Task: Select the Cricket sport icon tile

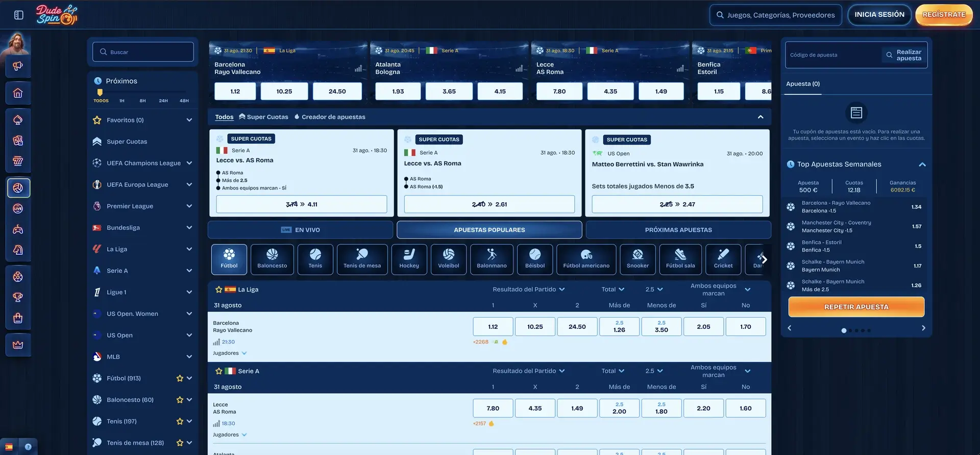Action: [x=723, y=259]
